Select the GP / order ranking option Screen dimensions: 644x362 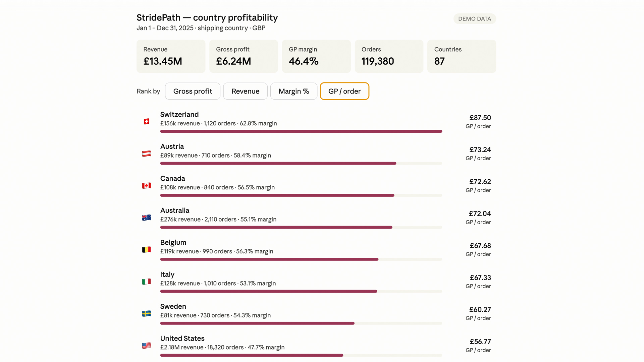344,91
